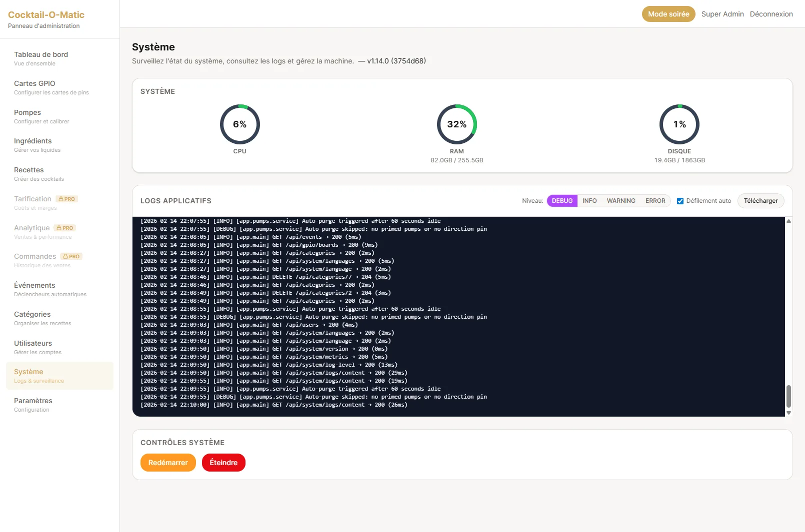Download logs with Télécharger button
Viewport: 805px width, 532px height.
760,201
